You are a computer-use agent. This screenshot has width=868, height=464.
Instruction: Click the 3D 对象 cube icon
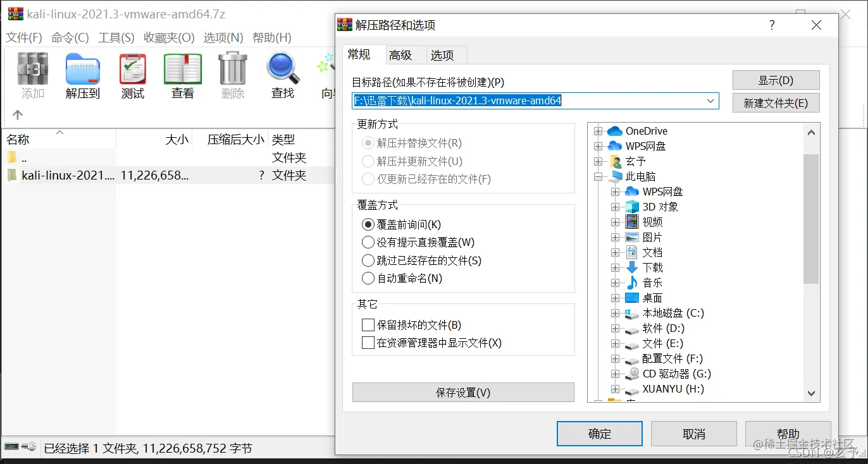(632, 207)
